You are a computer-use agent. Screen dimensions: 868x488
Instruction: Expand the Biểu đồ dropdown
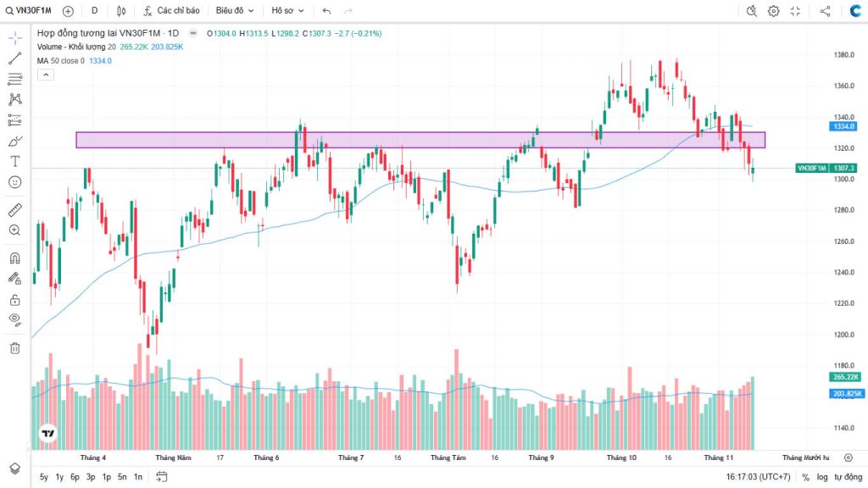point(233,11)
